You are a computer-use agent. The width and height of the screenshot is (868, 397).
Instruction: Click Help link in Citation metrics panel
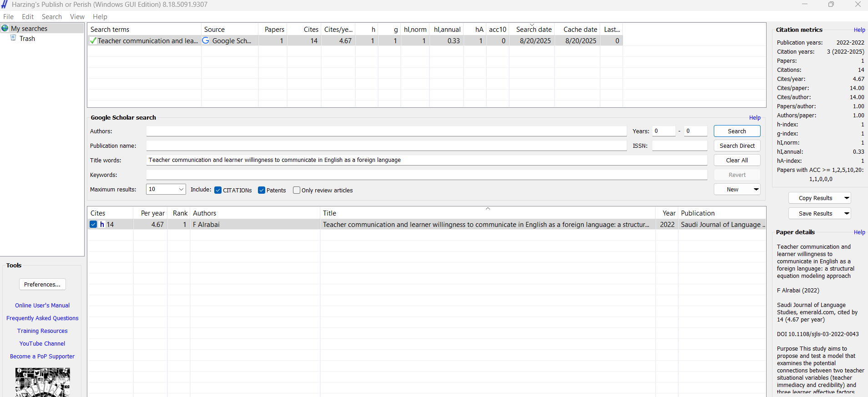coord(859,30)
